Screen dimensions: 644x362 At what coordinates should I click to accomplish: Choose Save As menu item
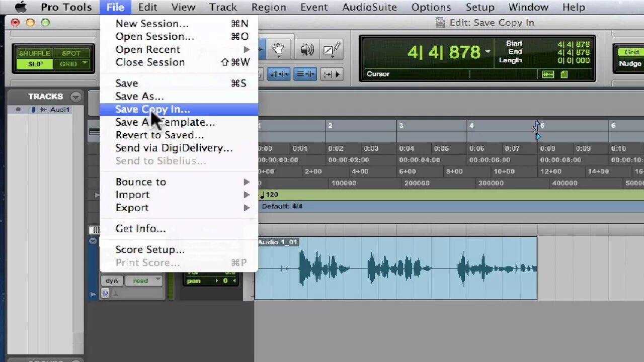click(x=179, y=97)
